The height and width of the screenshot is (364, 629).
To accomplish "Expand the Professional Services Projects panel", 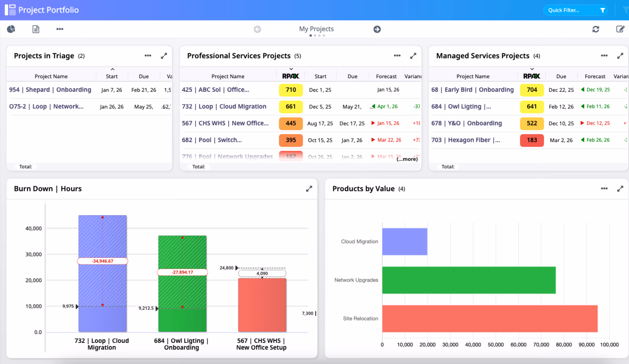I will tap(413, 56).
